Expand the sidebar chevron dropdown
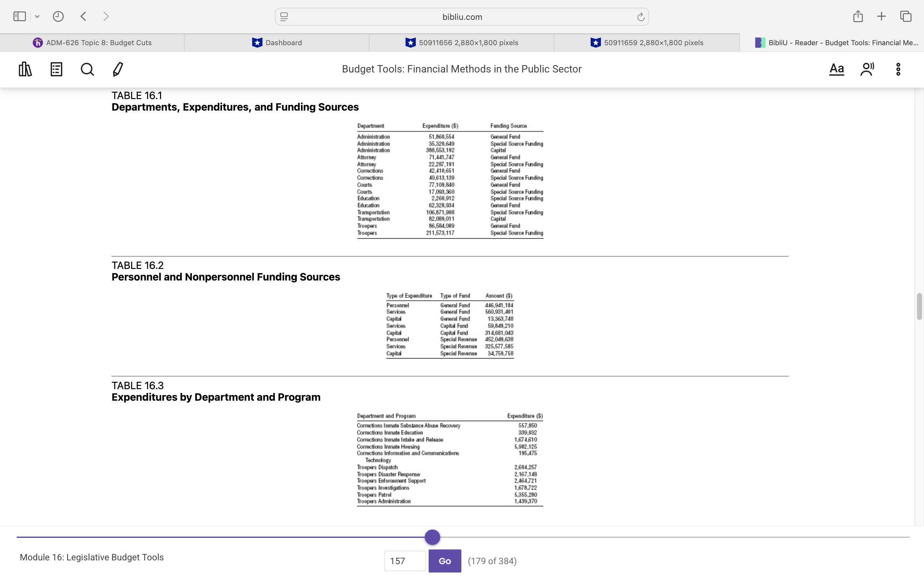 click(37, 16)
